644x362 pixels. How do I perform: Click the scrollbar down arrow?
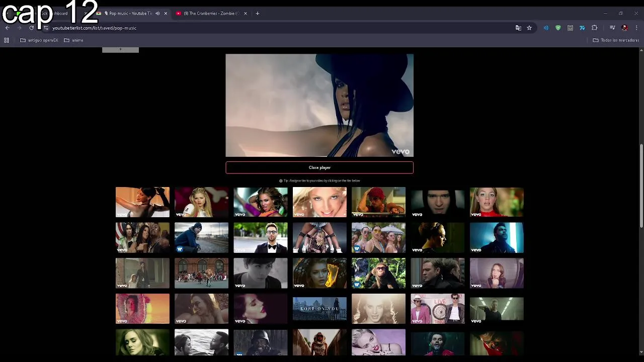[641, 352]
